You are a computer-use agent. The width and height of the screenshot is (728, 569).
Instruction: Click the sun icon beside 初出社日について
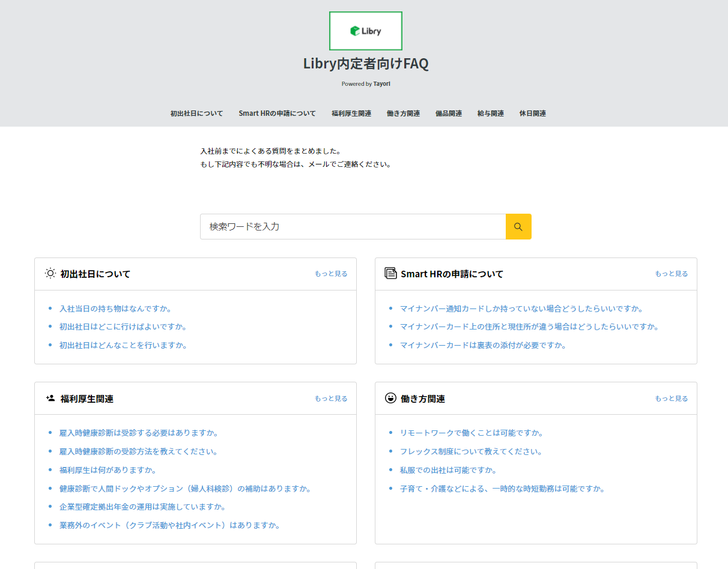(x=50, y=273)
